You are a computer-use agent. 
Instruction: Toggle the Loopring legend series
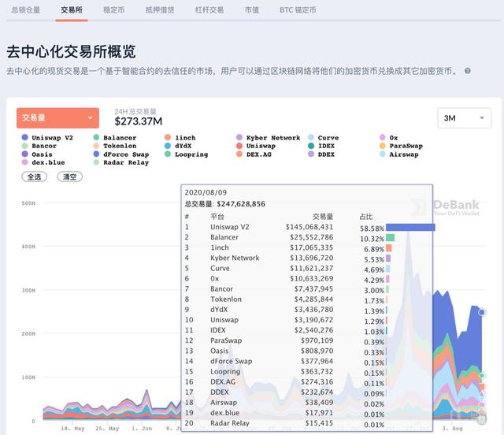pyautogui.click(x=187, y=154)
